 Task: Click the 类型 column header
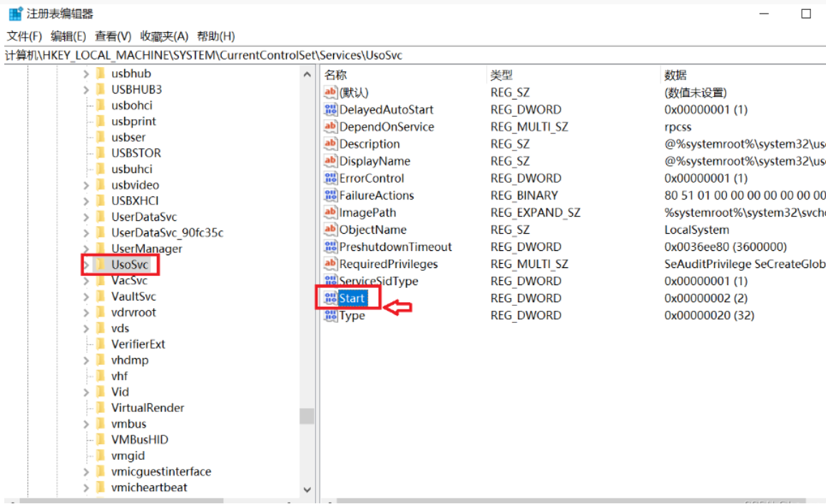point(501,75)
